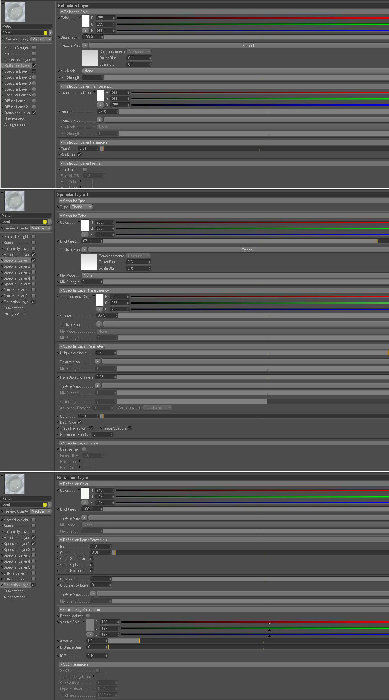This screenshot has width=389, height=700.
Task: Open the second white color swatch in the middle panel
Action: tap(100, 300)
